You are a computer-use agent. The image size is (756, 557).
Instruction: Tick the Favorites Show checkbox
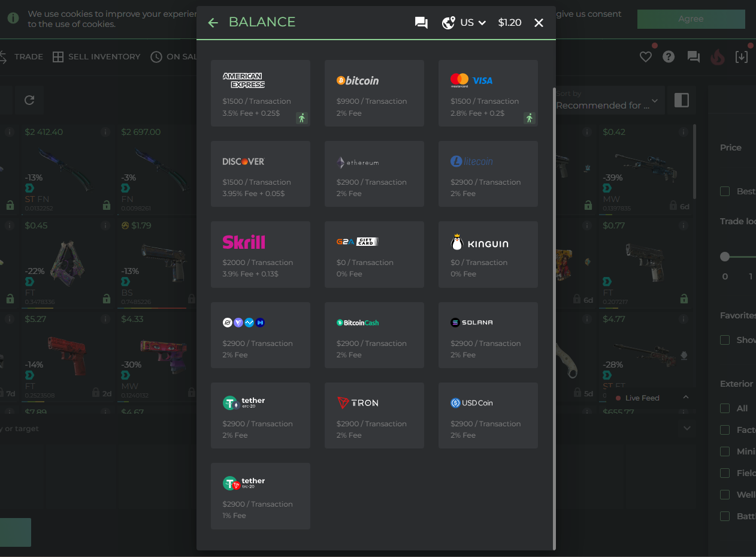725,340
